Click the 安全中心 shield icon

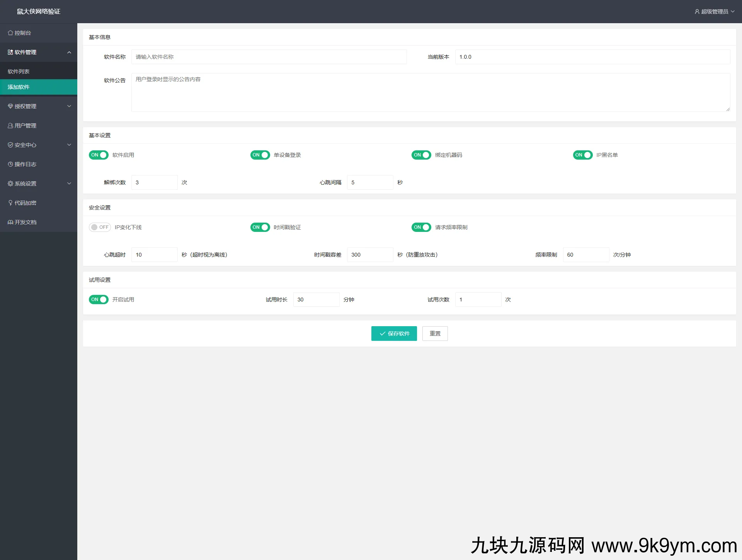tap(10, 145)
